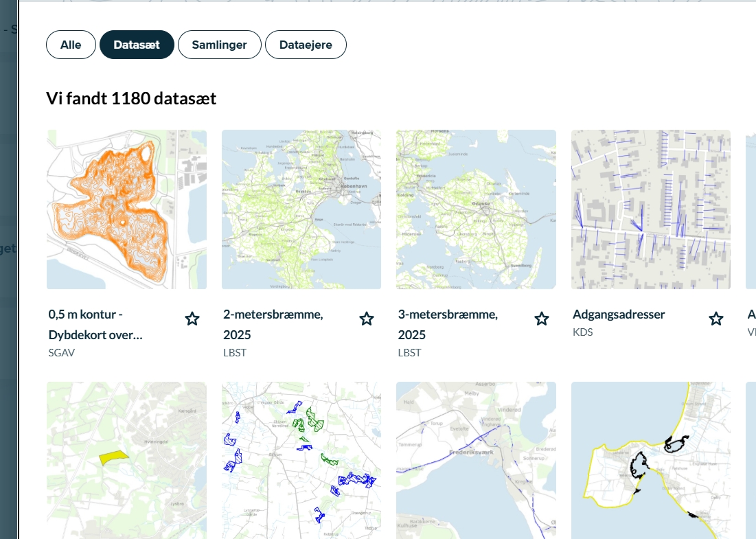Viewport: 756px width, 539px height.
Task: Toggle favorite star for Adgangsadresser
Action: 716,319
